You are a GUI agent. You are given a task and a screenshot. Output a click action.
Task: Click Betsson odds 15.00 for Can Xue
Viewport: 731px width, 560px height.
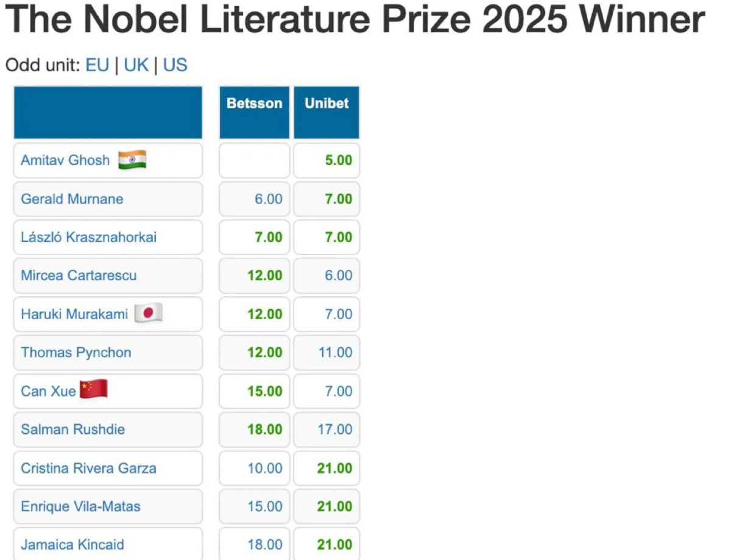(265, 391)
